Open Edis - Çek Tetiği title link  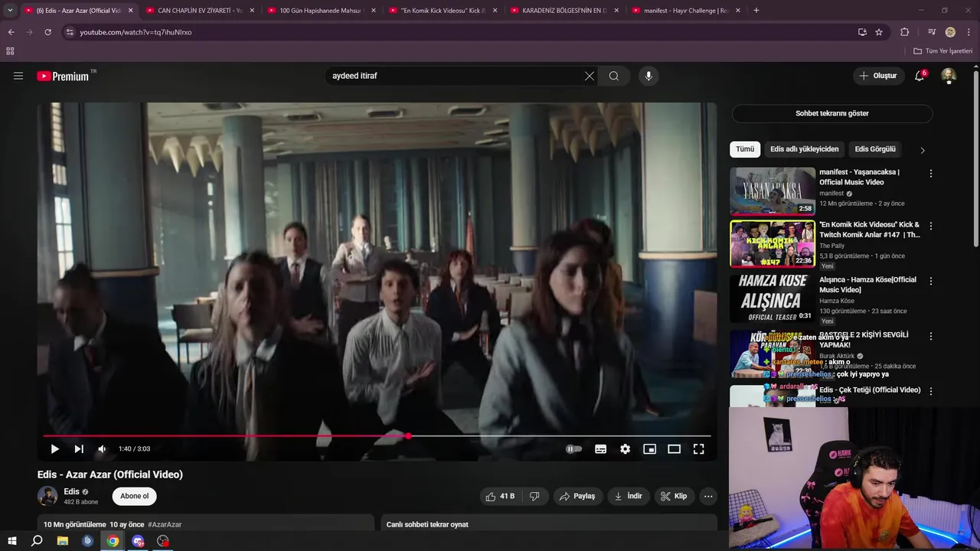pos(870,390)
